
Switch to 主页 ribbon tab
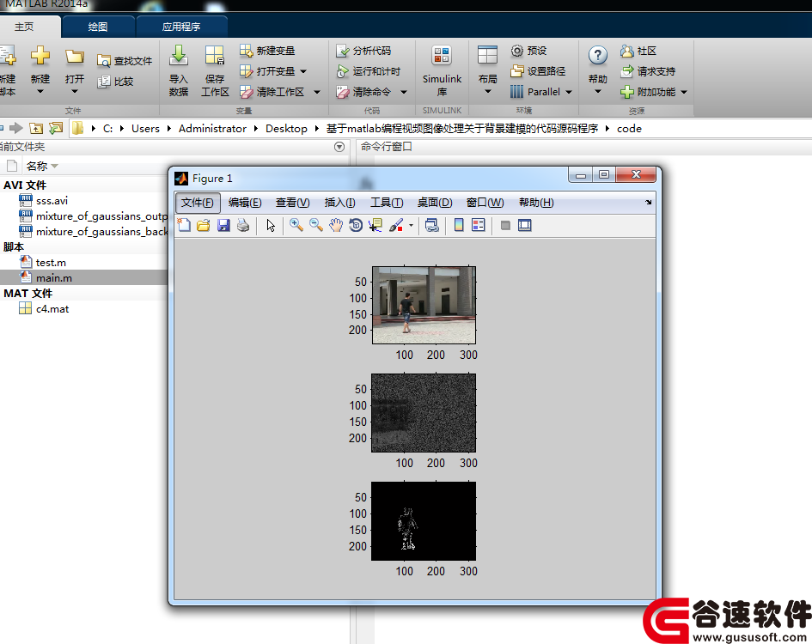(x=24, y=27)
